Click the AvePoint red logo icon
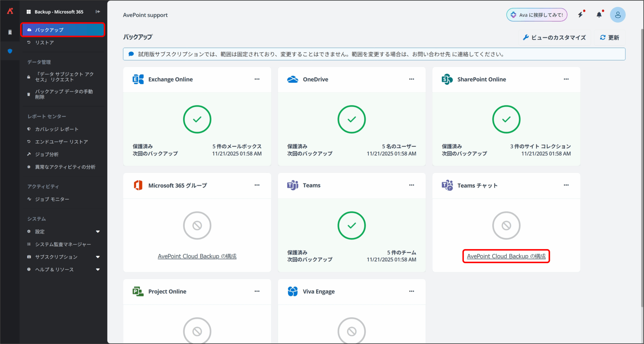The width and height of the screenshot is (644, 344). point(10,11)
